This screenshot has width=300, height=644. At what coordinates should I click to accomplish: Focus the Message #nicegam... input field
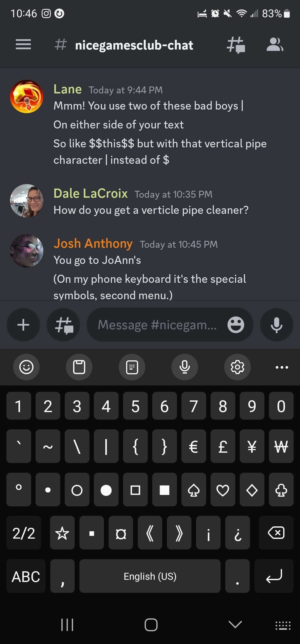click(157, 325)
